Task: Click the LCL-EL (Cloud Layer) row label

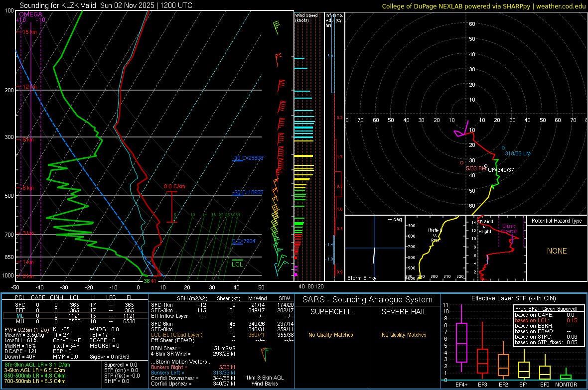Action: [176, 335]
